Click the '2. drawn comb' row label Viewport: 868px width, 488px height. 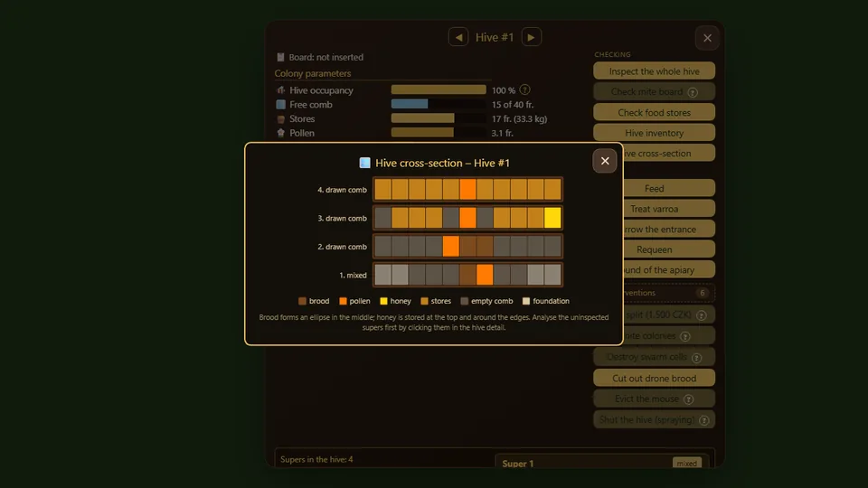(342, 247)
